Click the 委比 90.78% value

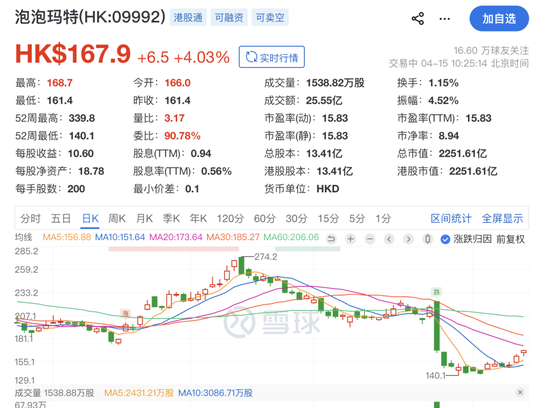click(x=182, y=136)
